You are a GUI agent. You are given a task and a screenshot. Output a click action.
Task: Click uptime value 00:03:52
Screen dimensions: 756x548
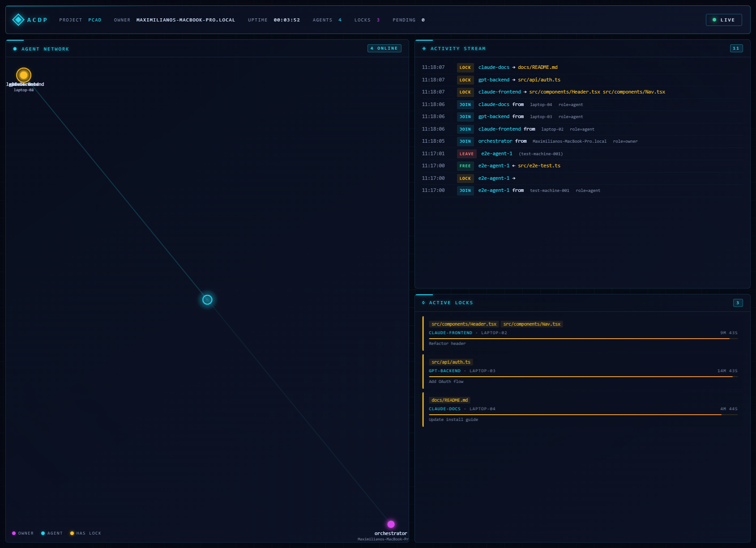coord(287,20)
